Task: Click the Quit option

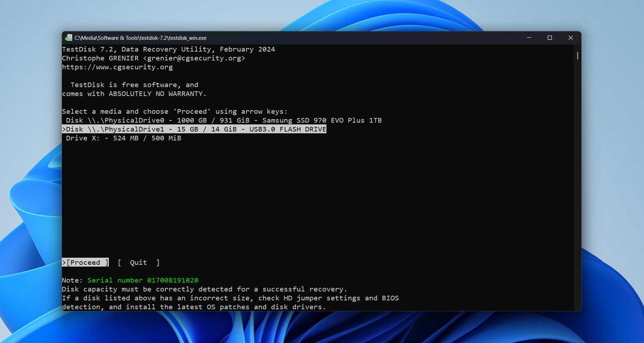Action: pos(138,262)
